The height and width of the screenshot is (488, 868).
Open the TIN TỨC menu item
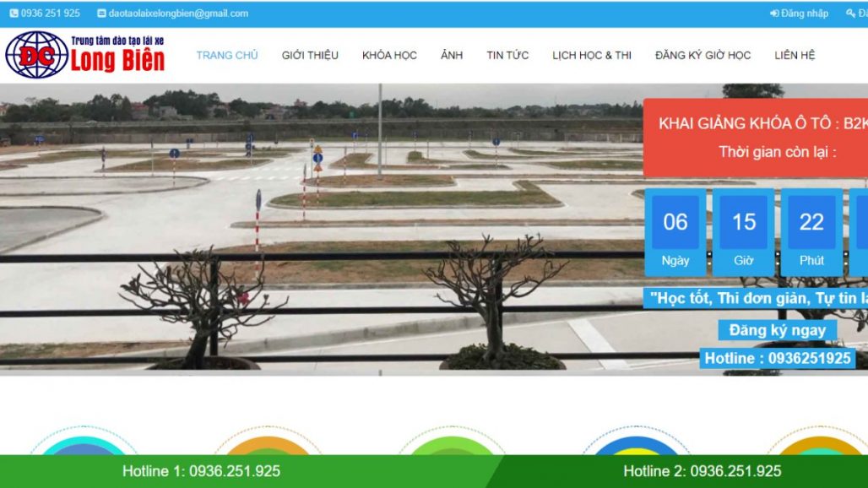click(507, 56)
